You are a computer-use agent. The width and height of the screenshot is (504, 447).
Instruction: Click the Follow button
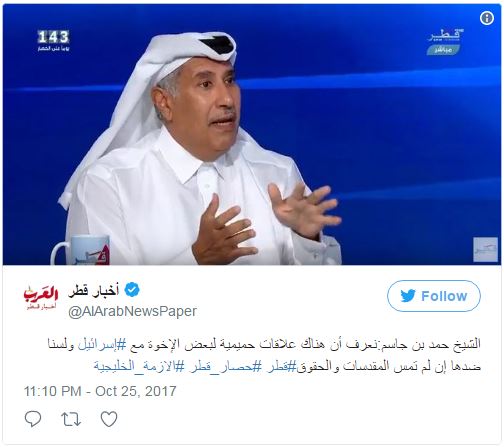434,296
